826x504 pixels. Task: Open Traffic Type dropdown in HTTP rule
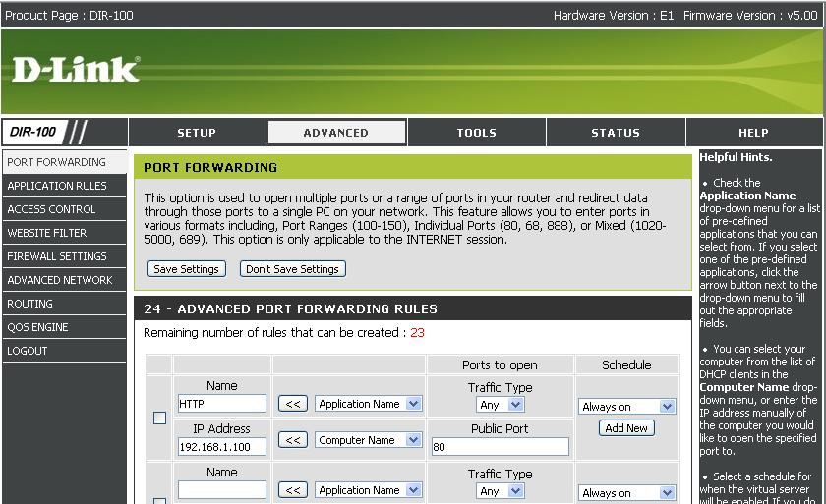tap(500, 405)
